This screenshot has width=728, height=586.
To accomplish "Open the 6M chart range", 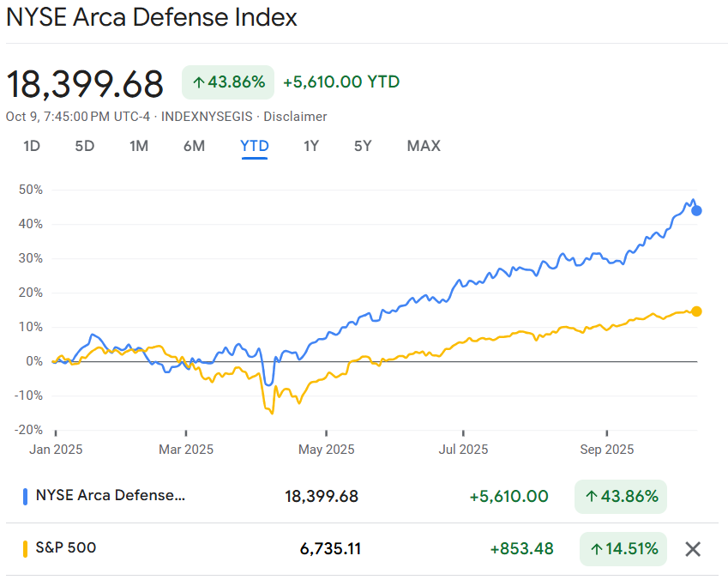I will (194, 146).
